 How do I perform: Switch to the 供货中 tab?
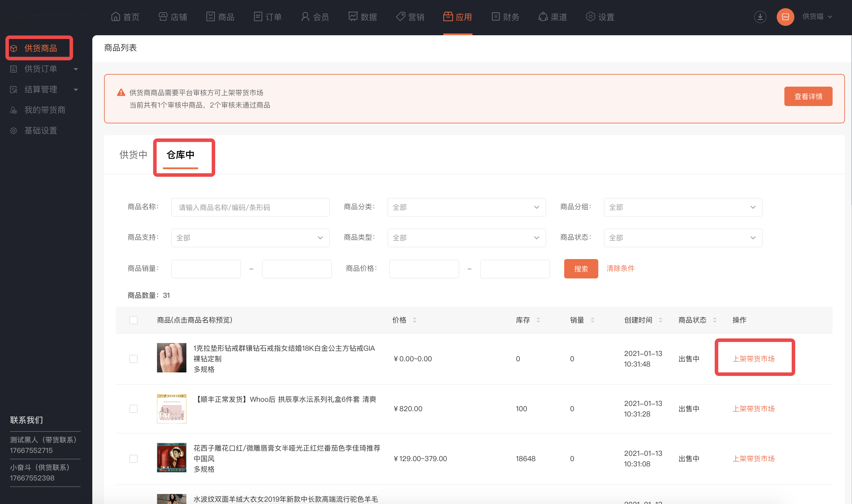(x=133, y=155)
